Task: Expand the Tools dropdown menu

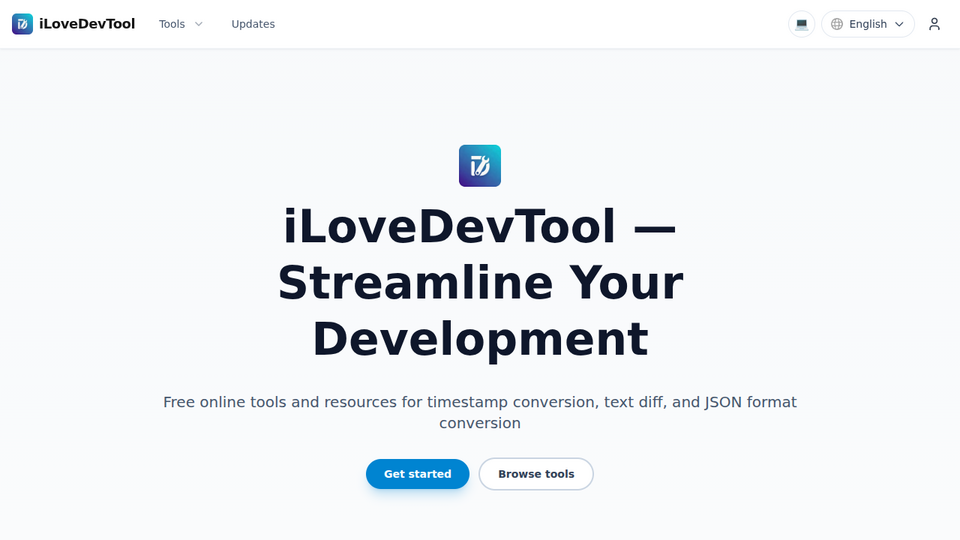Action: coord(181,24)
